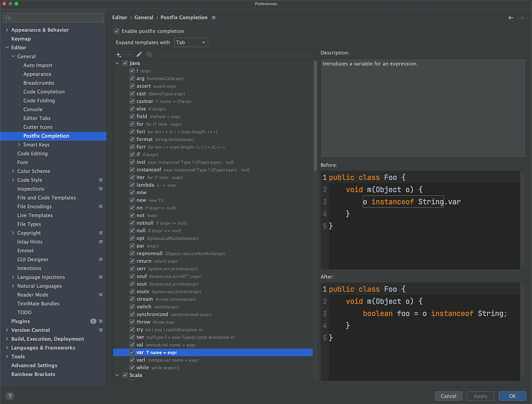This screenshot has height=404, width=532.
Task: Open the Rainbow Brackets settings page
Action: click(33, 374)
